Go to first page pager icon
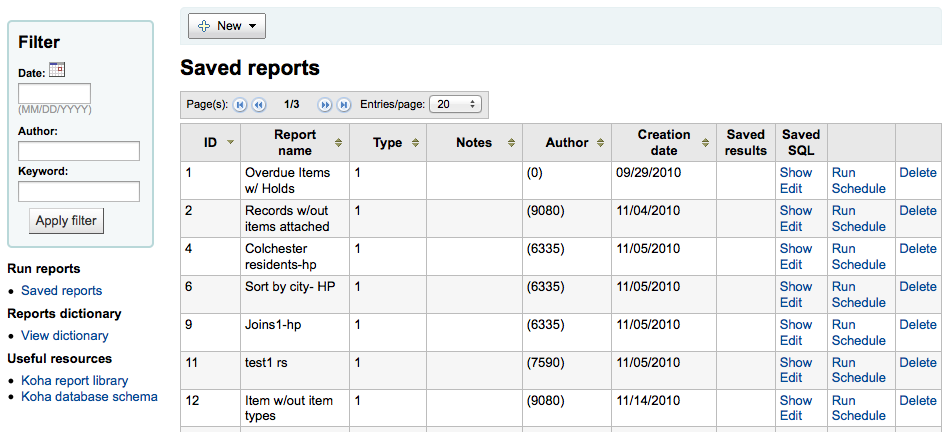The image size is (945, 432). tap(240, 105)
